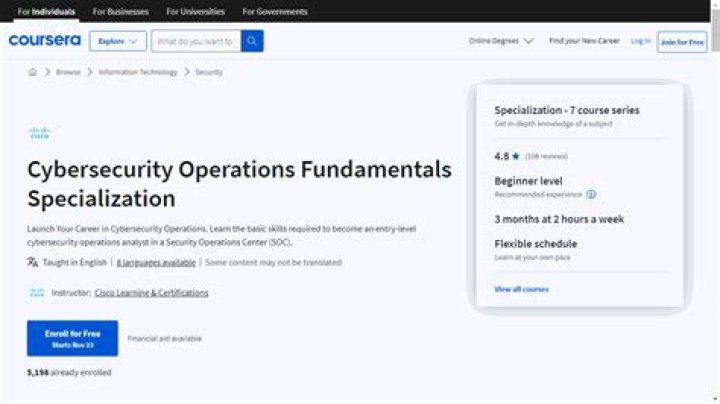
Task: Click the 5,198 already enrolled text
Action: 69,372
